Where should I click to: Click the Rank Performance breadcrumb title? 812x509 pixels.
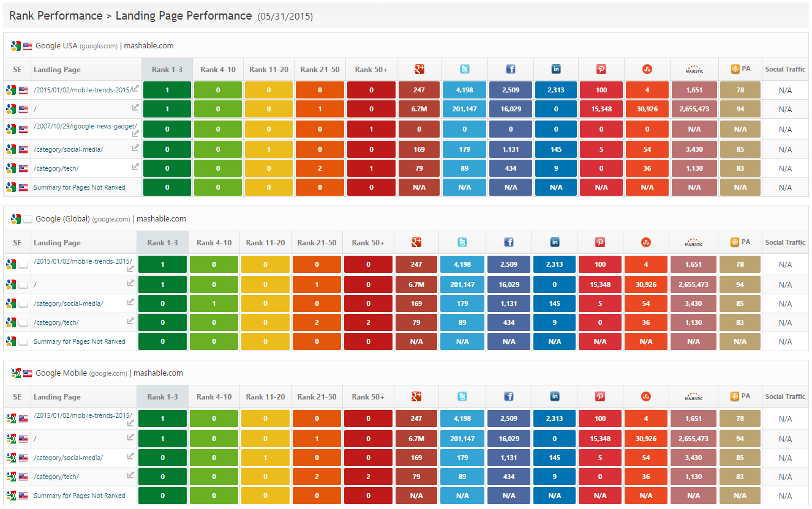click(56, 16)
